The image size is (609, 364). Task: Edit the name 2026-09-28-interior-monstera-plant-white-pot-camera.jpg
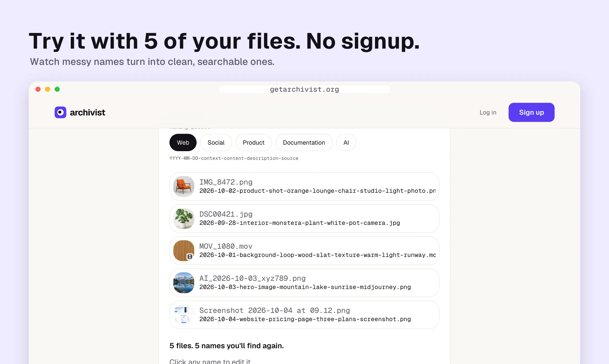(300, 223)
